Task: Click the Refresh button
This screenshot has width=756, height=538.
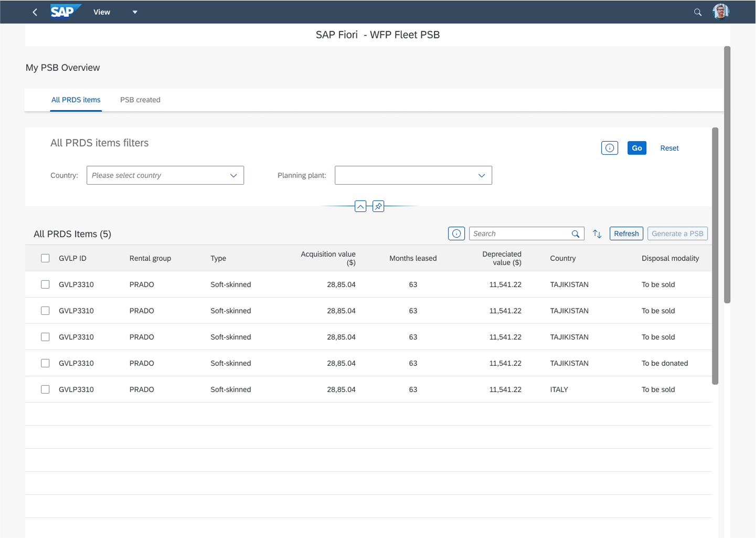Action: (626, 234)
